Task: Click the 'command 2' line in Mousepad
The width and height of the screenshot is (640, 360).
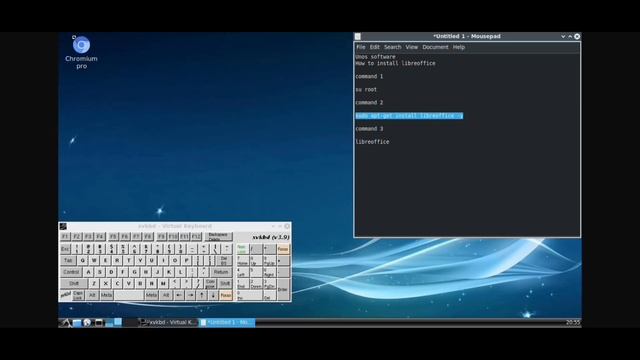Action: tap(369, 102)
